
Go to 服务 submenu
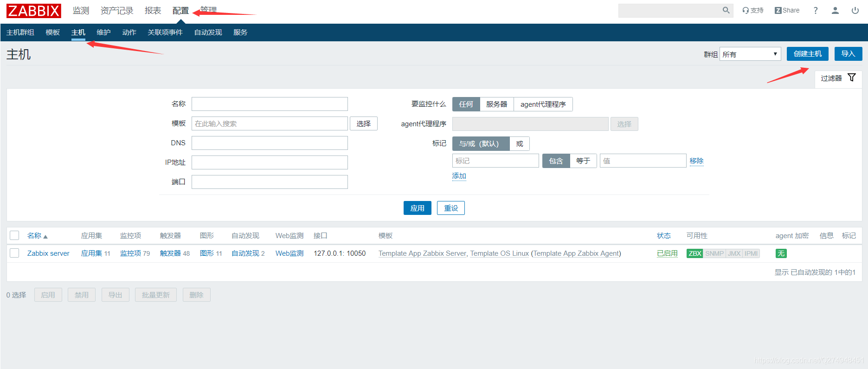(x=240, y=32)
